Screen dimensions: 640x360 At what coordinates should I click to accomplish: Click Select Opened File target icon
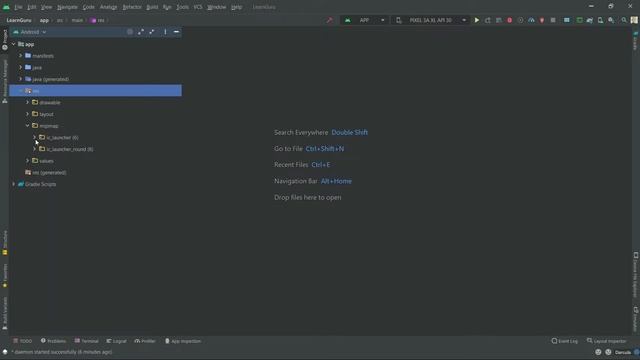130,32
